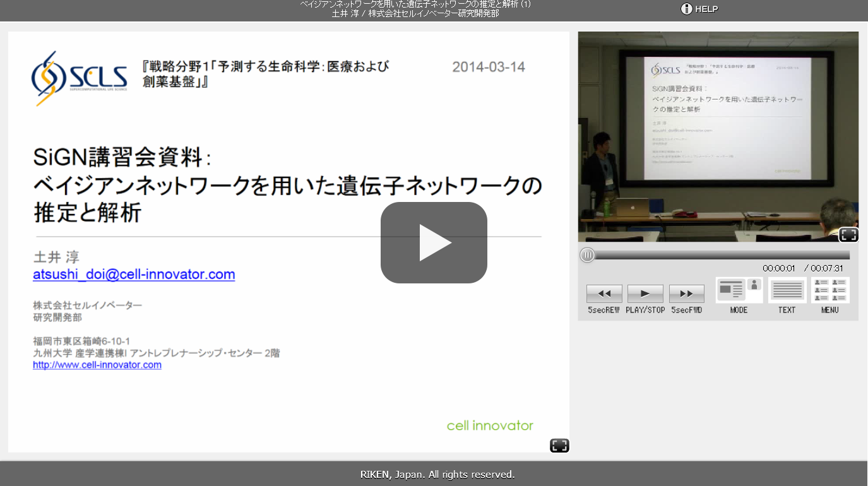
Task: Click the cell innovator logo text
Action: point(490,425)
